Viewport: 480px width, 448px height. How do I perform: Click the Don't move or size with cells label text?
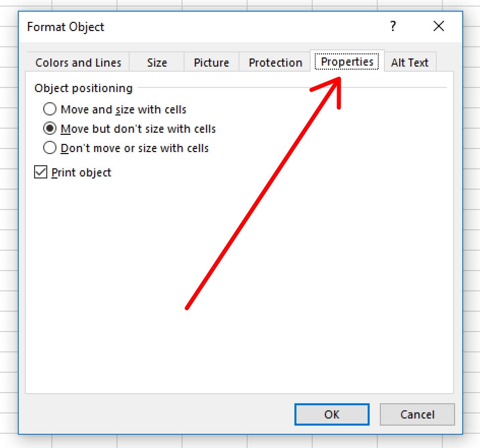135,148
